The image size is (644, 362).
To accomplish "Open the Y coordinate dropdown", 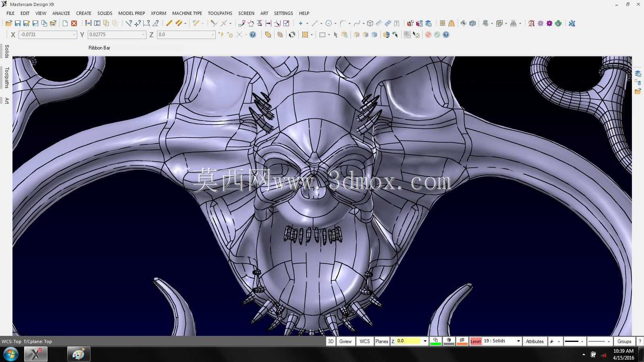I will (143, 35).
